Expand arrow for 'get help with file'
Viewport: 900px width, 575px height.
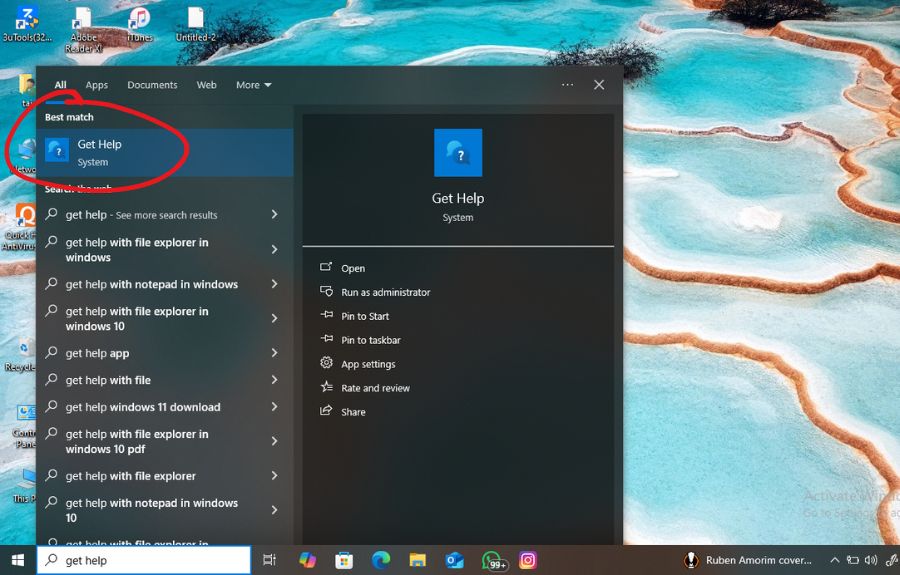click(x=274, y=379)
